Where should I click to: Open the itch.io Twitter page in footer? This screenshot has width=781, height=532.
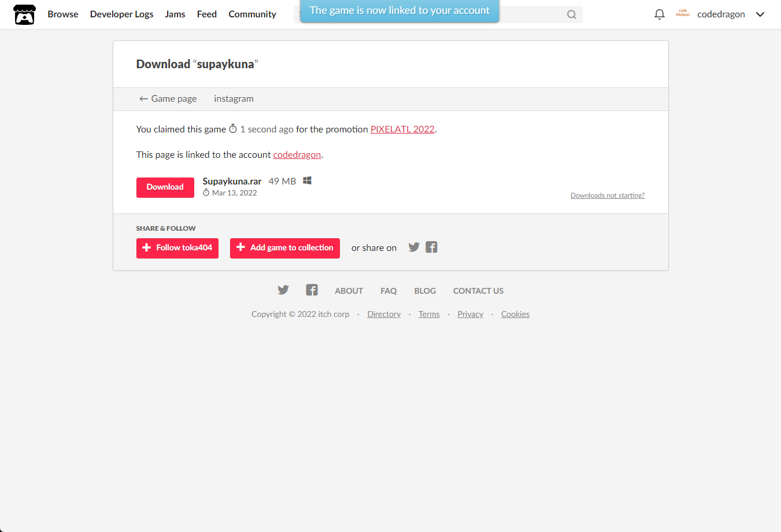pos(283,290)
